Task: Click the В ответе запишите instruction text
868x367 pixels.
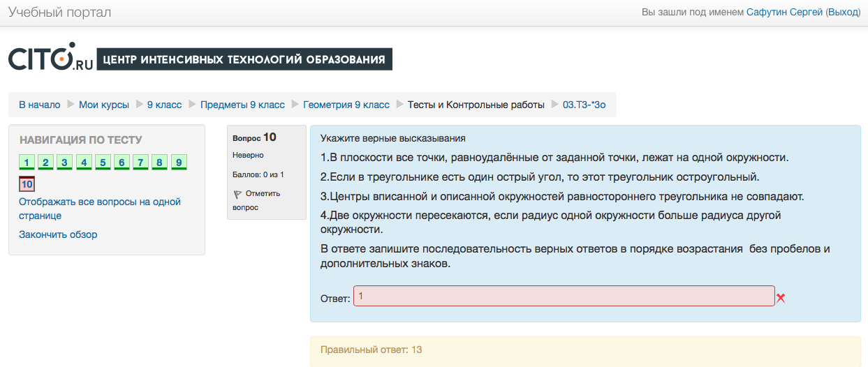Action: coord(575,257)
